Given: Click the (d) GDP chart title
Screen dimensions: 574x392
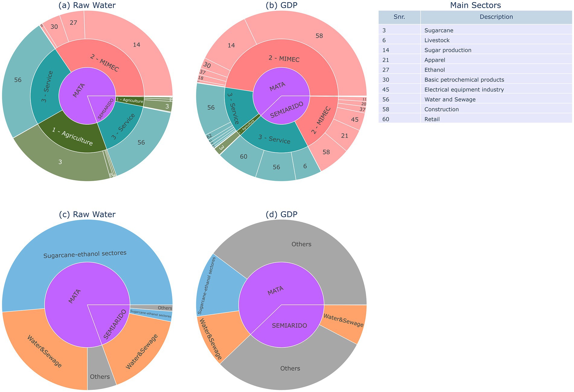Looking at the screenshot, I should coord(281,214).
